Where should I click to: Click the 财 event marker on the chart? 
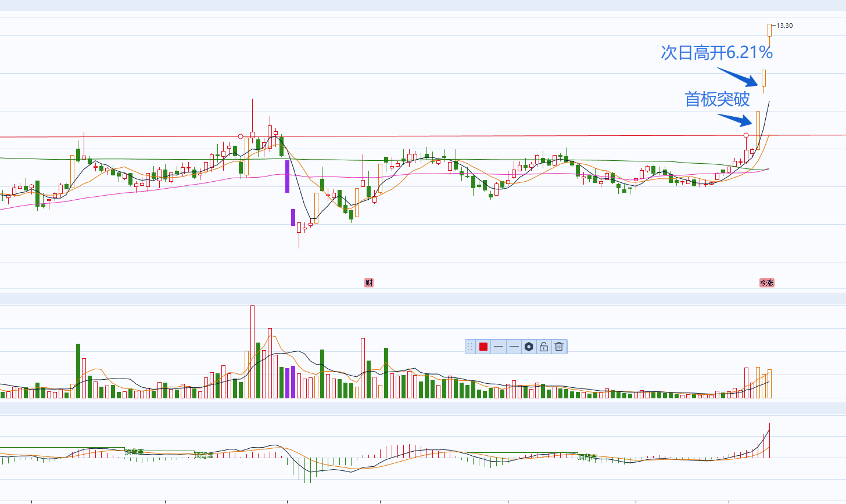[x=369, y=283]
